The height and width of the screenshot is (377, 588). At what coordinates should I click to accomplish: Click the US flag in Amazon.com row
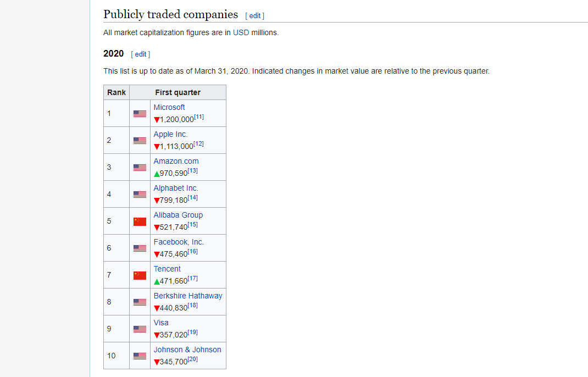[140, 168]
